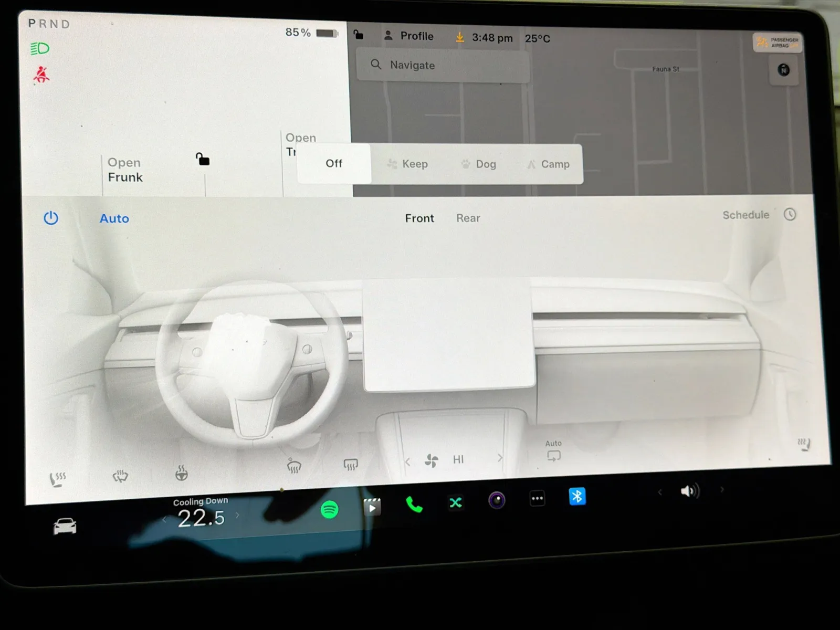Toggle driver seat heater

tap(58, 479)
